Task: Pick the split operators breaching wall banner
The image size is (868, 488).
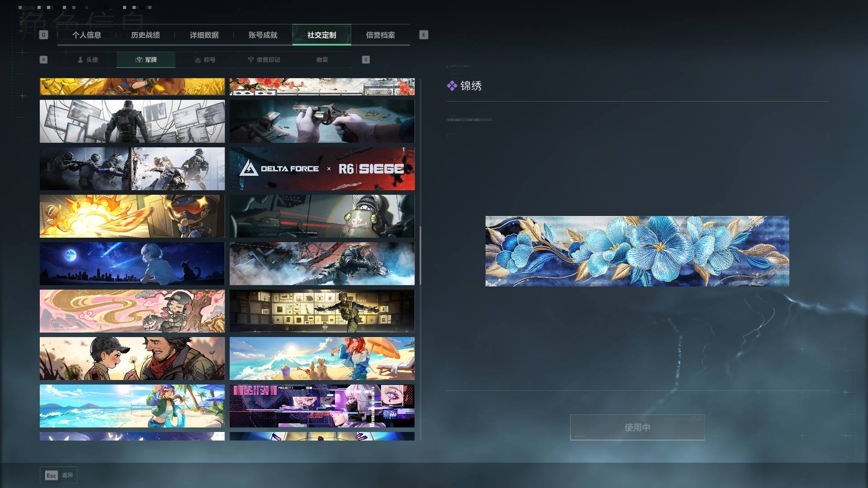Action: point(132,169)
